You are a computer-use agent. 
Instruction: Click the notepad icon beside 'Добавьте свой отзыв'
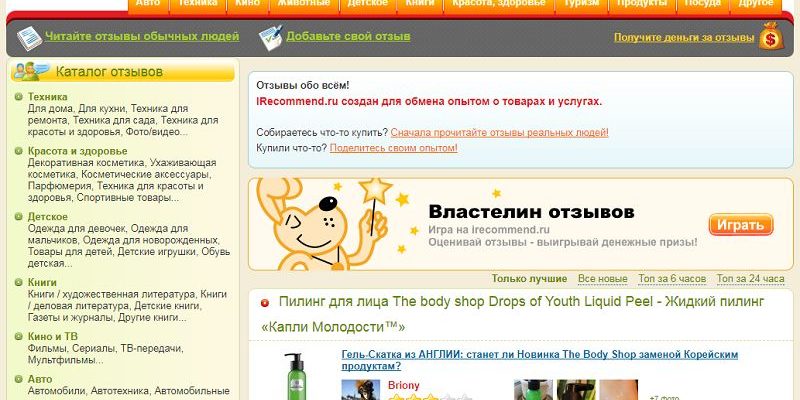pyautogui.click(x=270, y=38)
